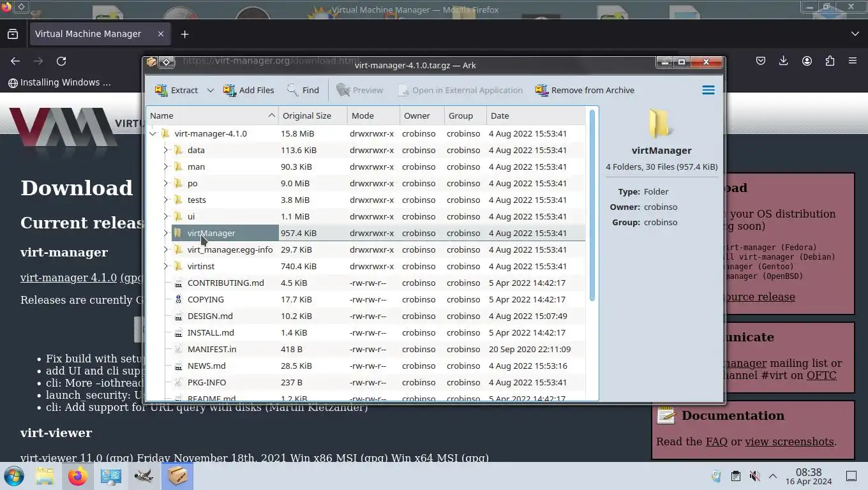This screenshot has width=868, height=490.
Task: Sort by Original Size column
Action: point(313,115)
